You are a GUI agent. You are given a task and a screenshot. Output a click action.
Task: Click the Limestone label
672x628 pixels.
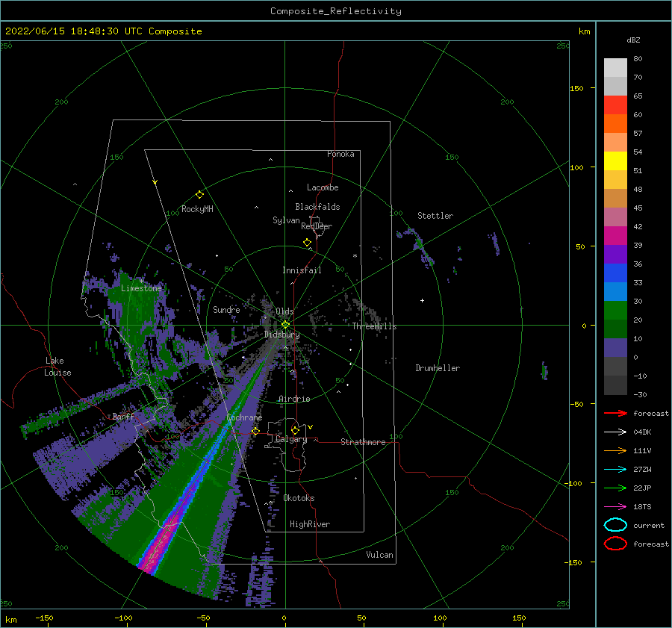pos(141,288)
